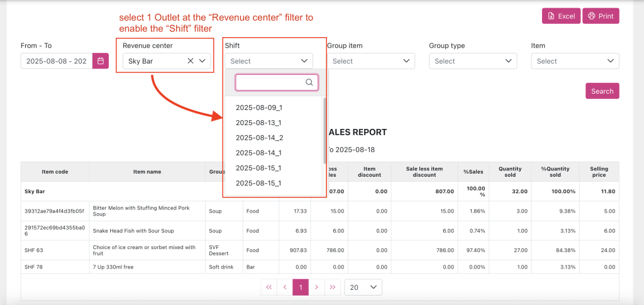The width and height of the screenshot is (644, 305).
Task: Pick shift 2025-08-13_1 option
Action: 258,123
